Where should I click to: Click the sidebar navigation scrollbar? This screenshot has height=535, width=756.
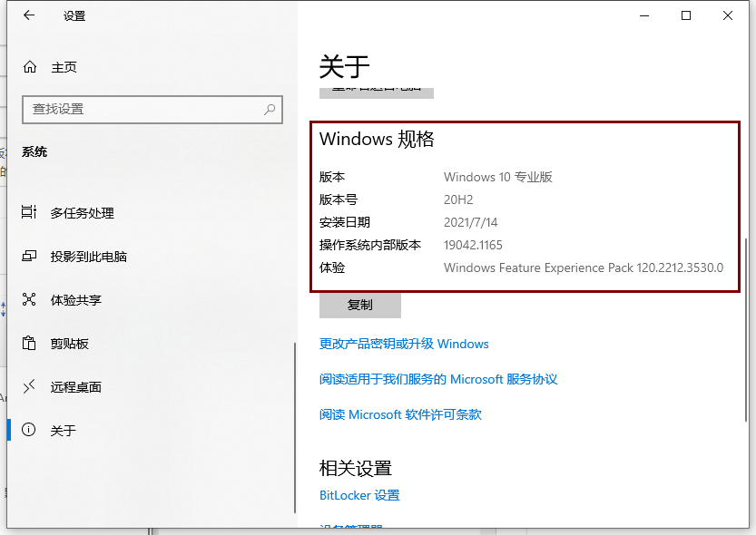(293, 426)
